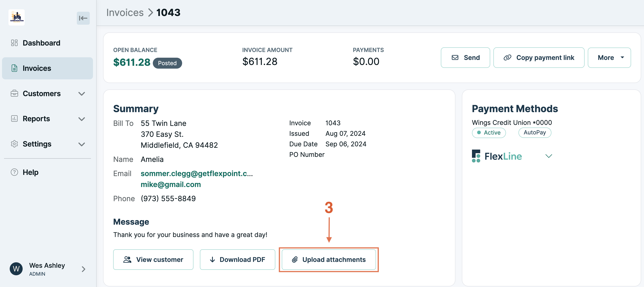Click the Dashboard grid icon
644x287 pixels.
pyautogui.click(x=14, y=43)
